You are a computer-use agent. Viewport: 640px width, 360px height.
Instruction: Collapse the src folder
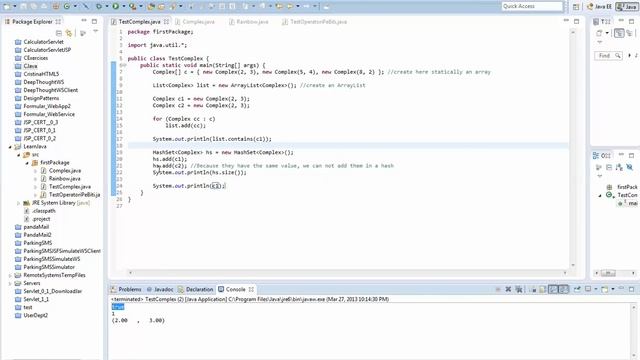tap(18, 155)
